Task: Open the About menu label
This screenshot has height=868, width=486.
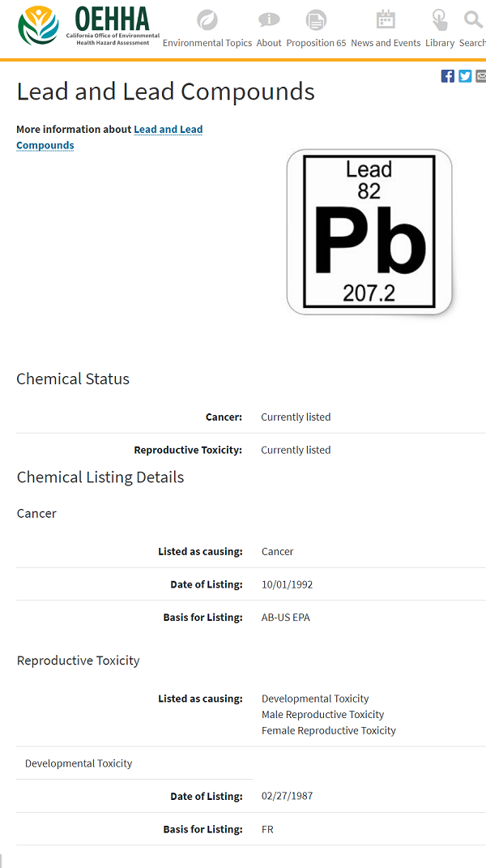Action: click(x=269, y=43)
